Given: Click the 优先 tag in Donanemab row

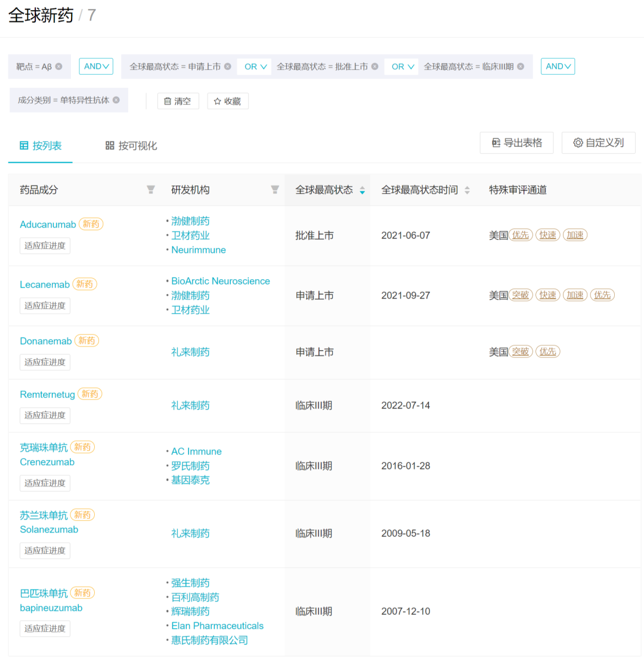Looking at the screenshot, I should [548, 351].
